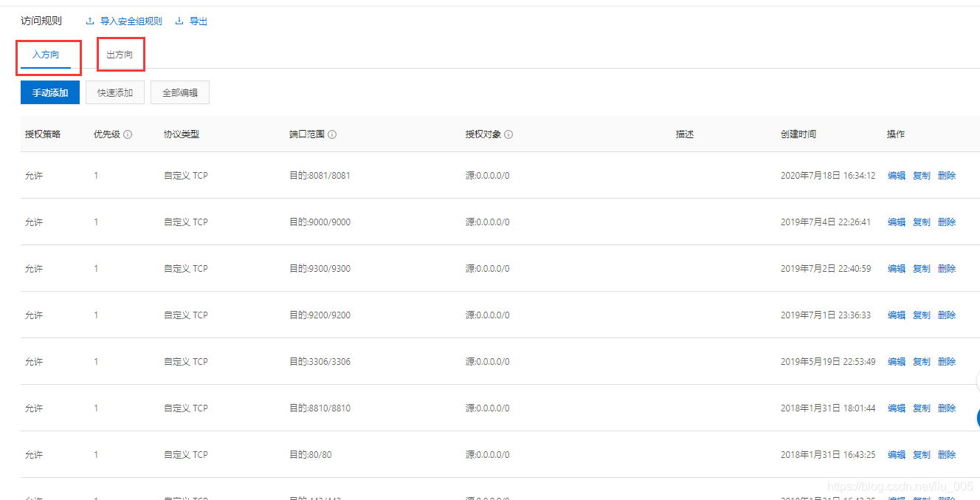Click timestamp 2019年7月2日 22:40:59
Image resolution: width=980 pixels, height=500 pixels.
[826, 269]
